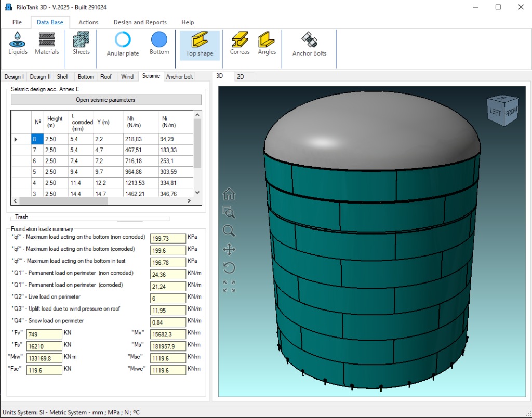This screenshot has height=418, width=532.
Task: Click Open seismic parameters button
Action: click(x=105, y=100)
